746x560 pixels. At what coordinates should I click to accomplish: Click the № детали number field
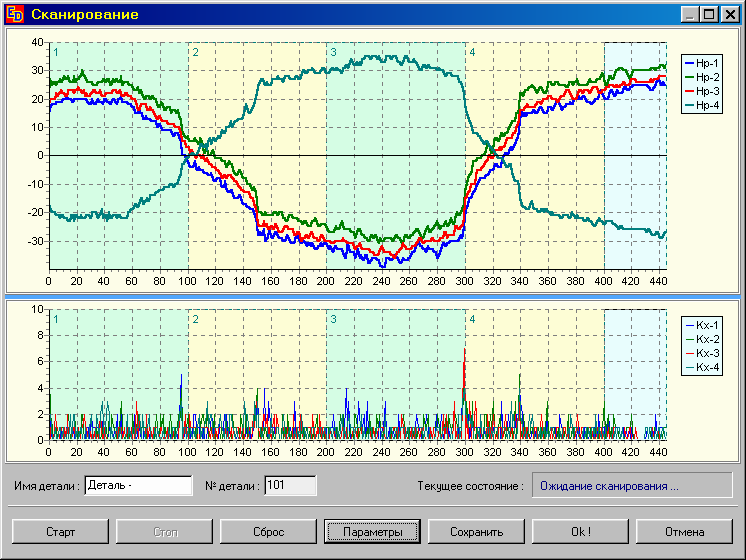click(290, 486)
